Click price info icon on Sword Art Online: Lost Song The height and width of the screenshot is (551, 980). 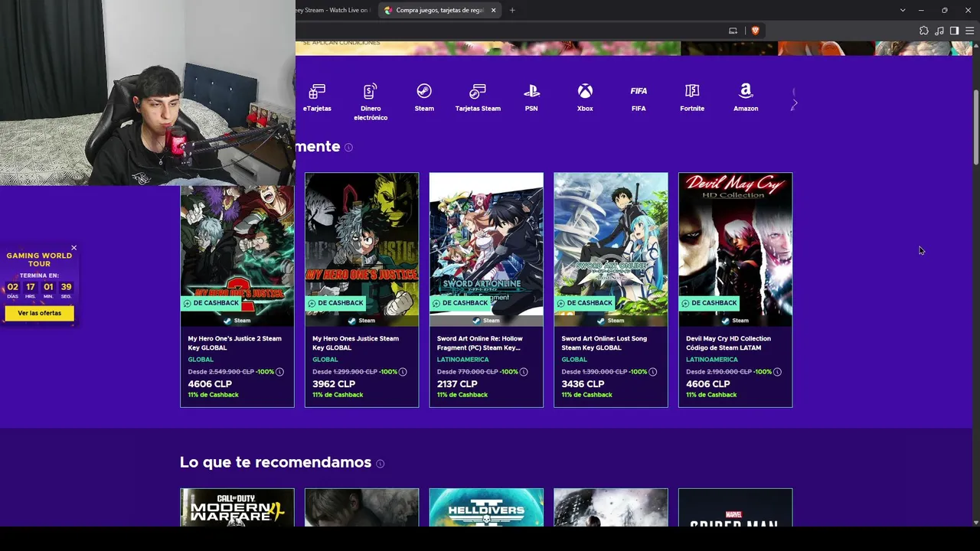point(652,372)
